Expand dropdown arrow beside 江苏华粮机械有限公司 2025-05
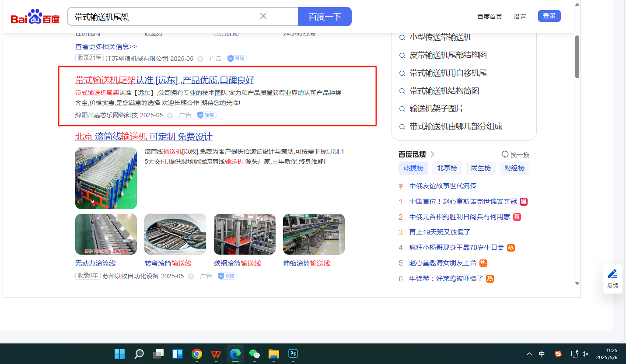Screen dimensions: 626x364 (x=200, y=59)
